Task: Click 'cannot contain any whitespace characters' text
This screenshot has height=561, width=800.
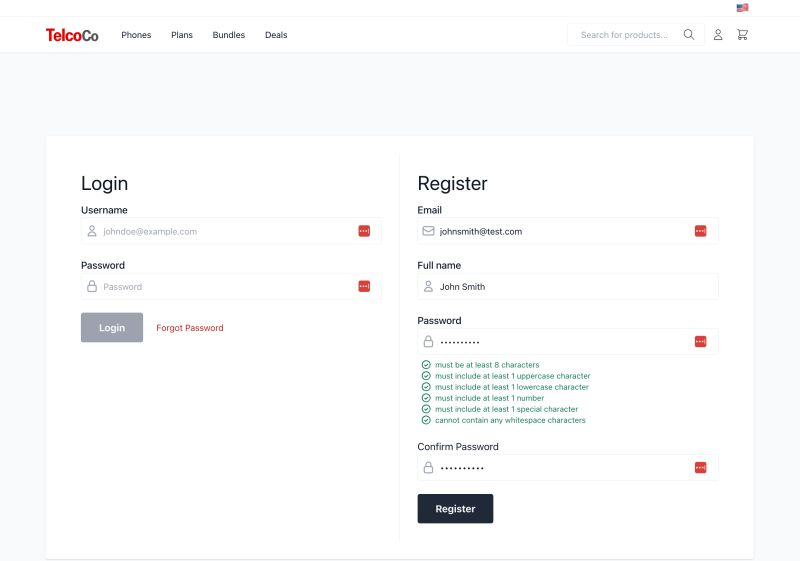Action: pyautogui.click(x=510, y=420)
